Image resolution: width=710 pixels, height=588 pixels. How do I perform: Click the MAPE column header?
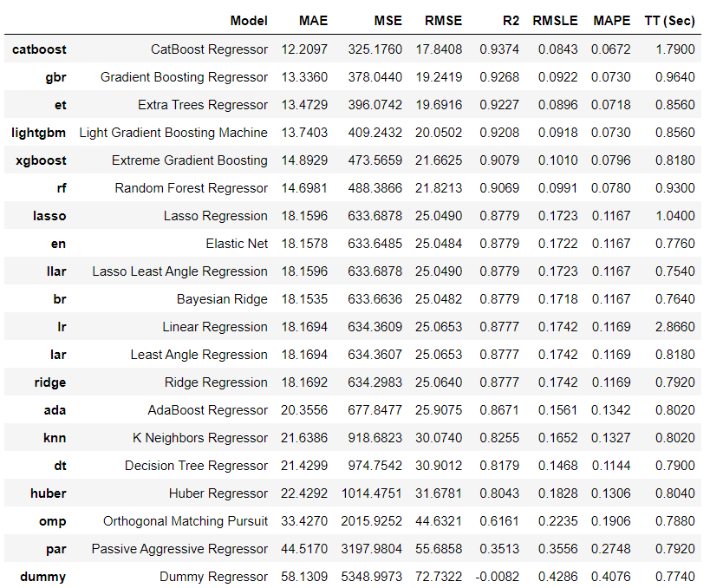click(611, 21)
